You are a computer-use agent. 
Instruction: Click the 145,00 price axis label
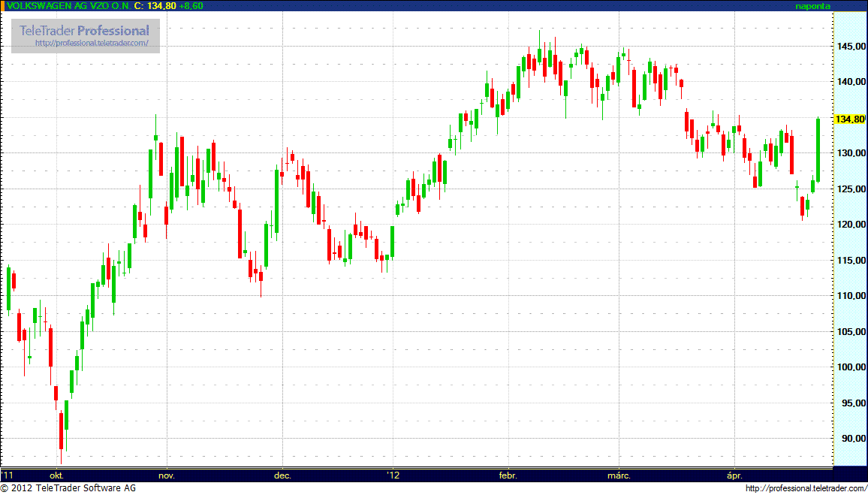coord(850,46)
